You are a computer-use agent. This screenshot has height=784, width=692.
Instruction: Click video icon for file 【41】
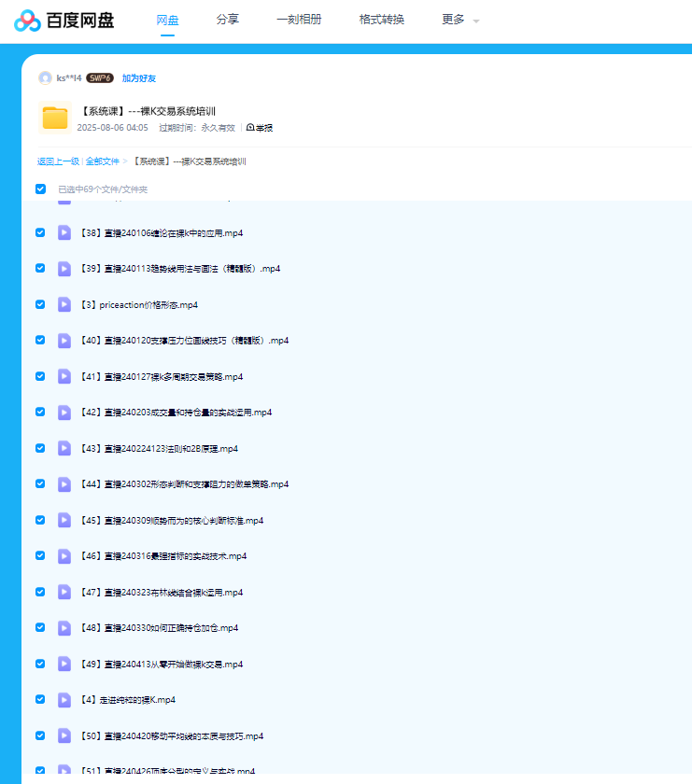pyautogui.click(x=64, y=376)
